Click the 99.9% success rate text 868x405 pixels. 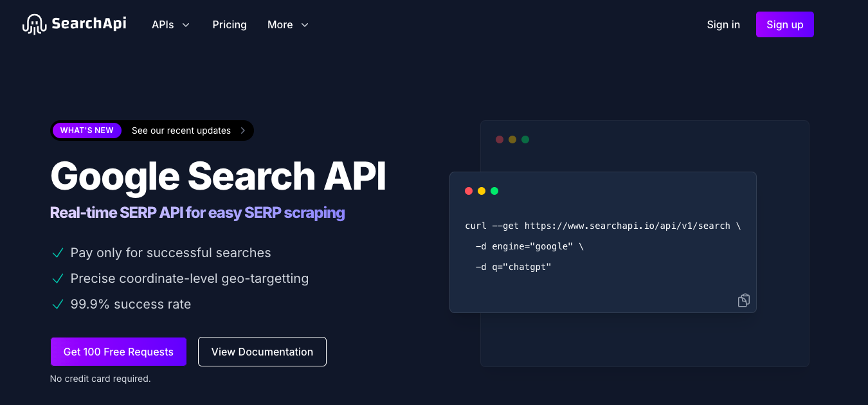[131, 304]
